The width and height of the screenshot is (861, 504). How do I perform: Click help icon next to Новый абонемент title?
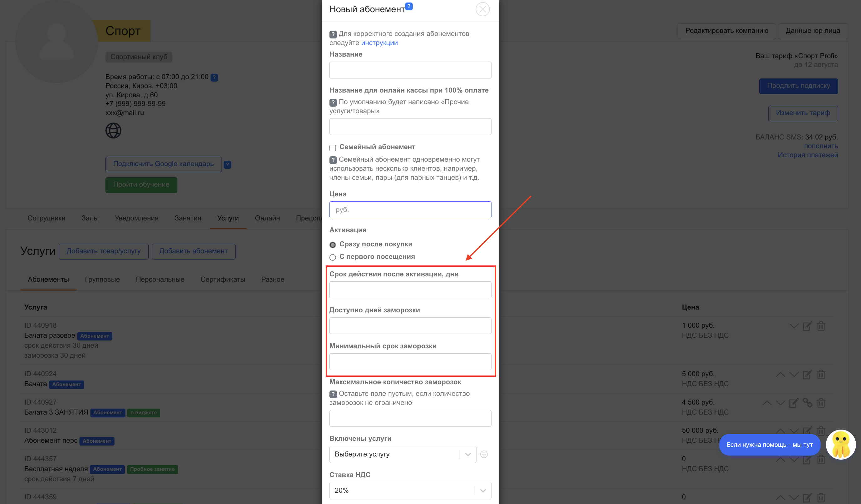[409, 6]
